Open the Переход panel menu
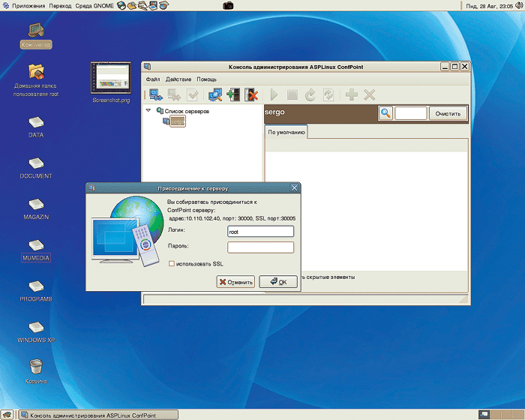This screenshot has height=420, width=525. pyautogui.click(x=60, y=6)
